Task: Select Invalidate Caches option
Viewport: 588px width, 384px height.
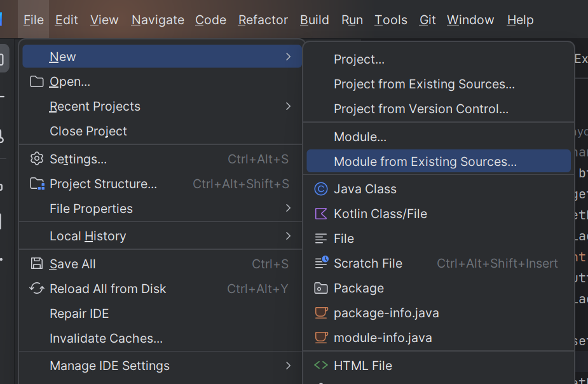Action: [106, 338]
